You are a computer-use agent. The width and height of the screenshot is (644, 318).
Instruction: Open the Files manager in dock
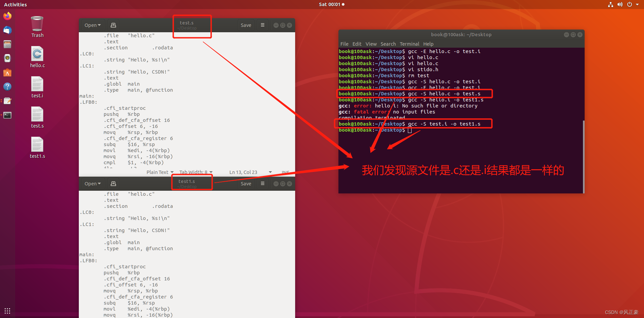(x=7, y=44)
